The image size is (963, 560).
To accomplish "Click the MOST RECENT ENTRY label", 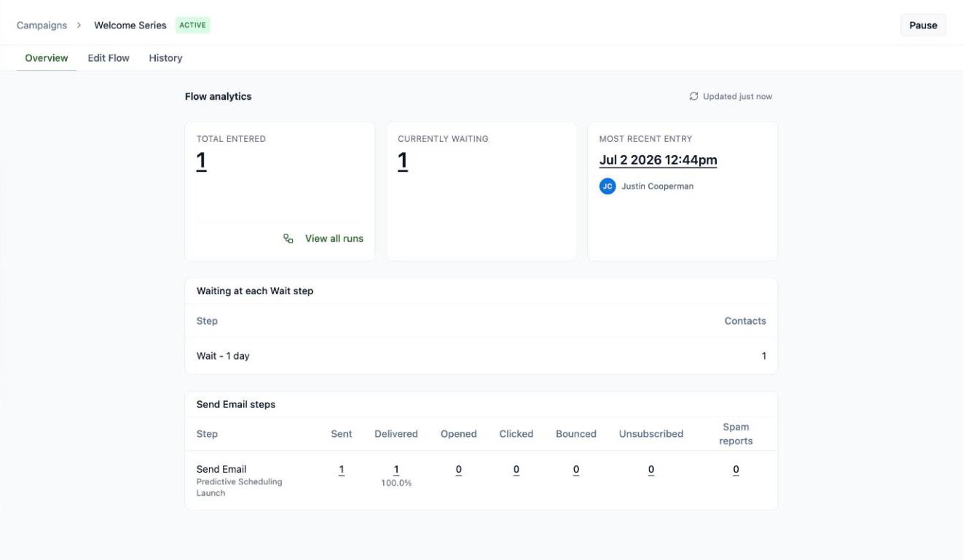I will click(645, 138).
